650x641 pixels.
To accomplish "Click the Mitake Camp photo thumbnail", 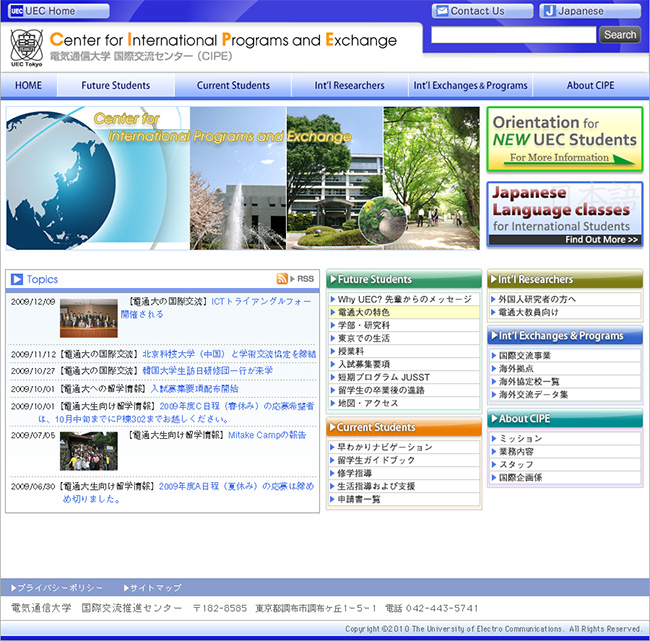I will pos(89,451).
